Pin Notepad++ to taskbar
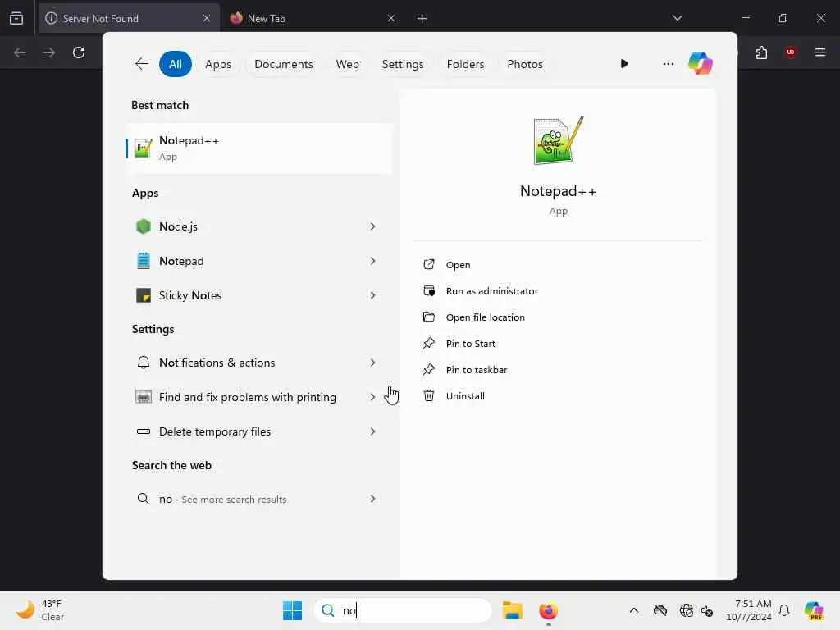 [x=477, y=370]
